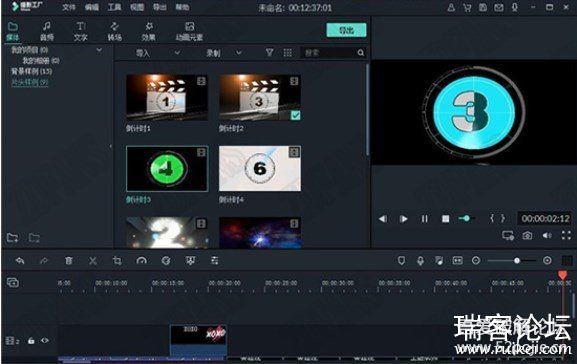Undo the last timeline action
Image resolution: width=577 pixels, height=364 pixels.
point(20,261)
